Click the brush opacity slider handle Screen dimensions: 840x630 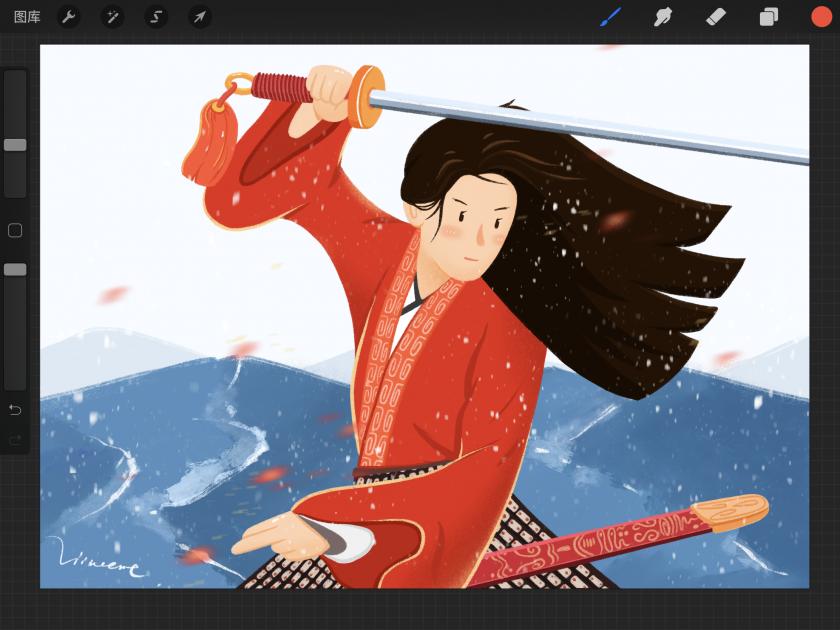(x=15, y=269)
